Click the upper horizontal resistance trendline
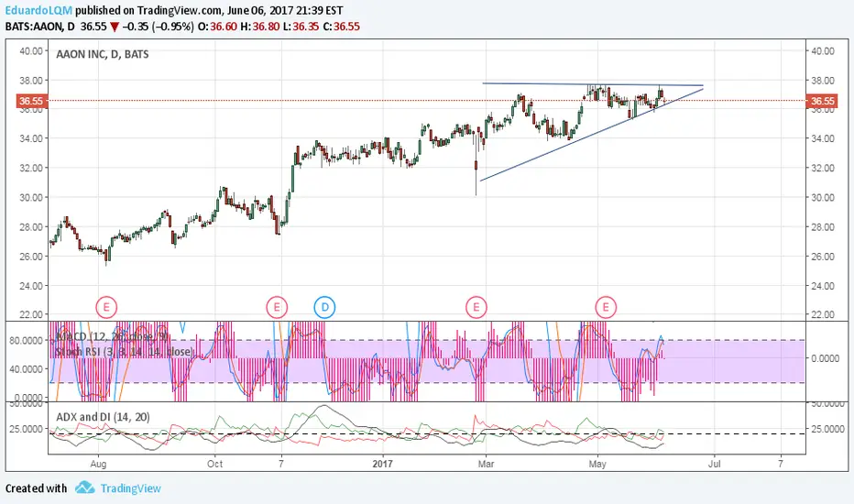The image size is (854, 504). pyautogui.click(x=593, y=84)
